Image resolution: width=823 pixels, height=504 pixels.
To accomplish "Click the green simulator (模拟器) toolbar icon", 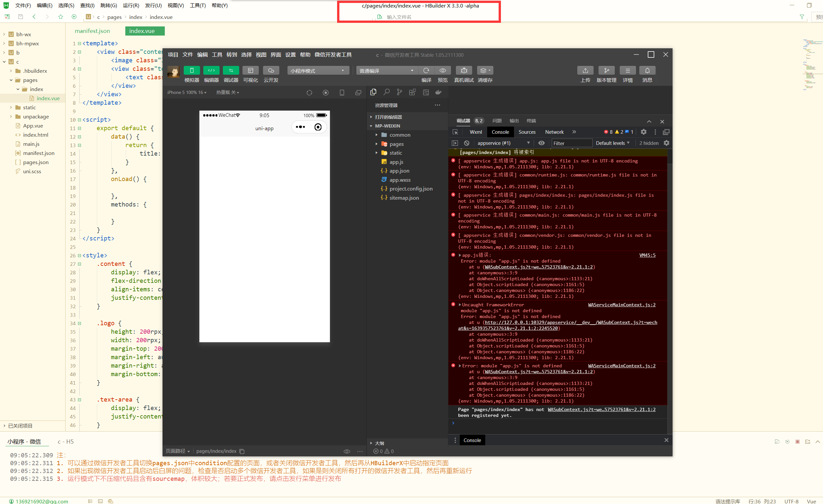I will pos(191,70).
